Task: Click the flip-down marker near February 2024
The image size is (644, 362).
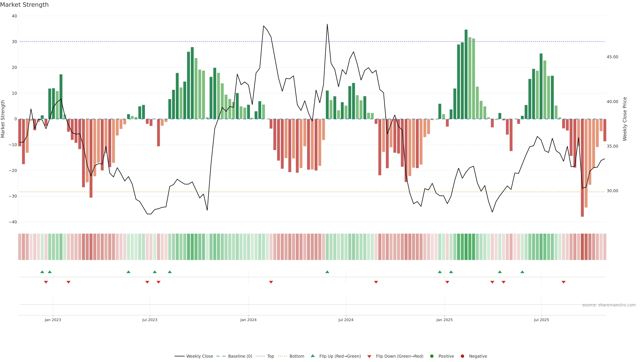Action: [271, 282]
